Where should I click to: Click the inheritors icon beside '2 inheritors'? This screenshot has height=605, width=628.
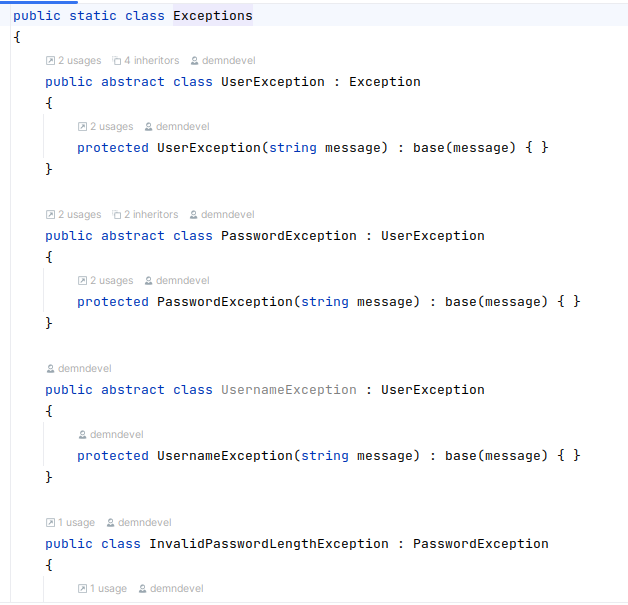coord(117,215)
